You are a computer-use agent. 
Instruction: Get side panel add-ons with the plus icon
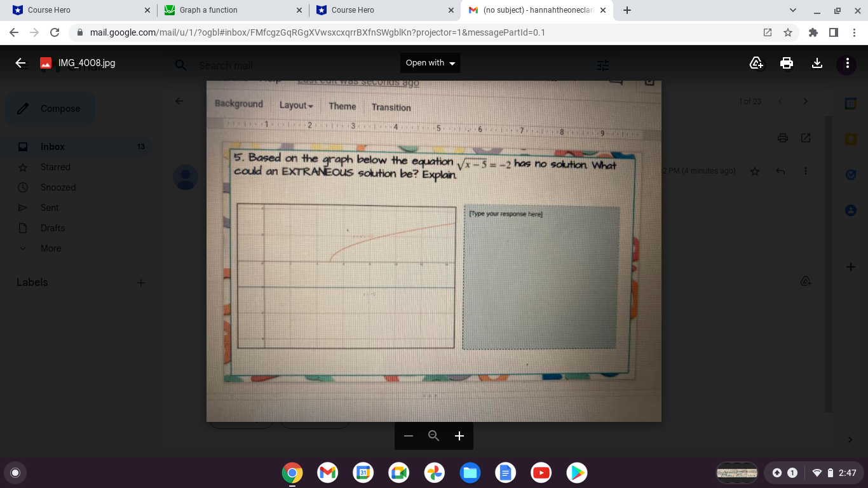tap(850, 266)
